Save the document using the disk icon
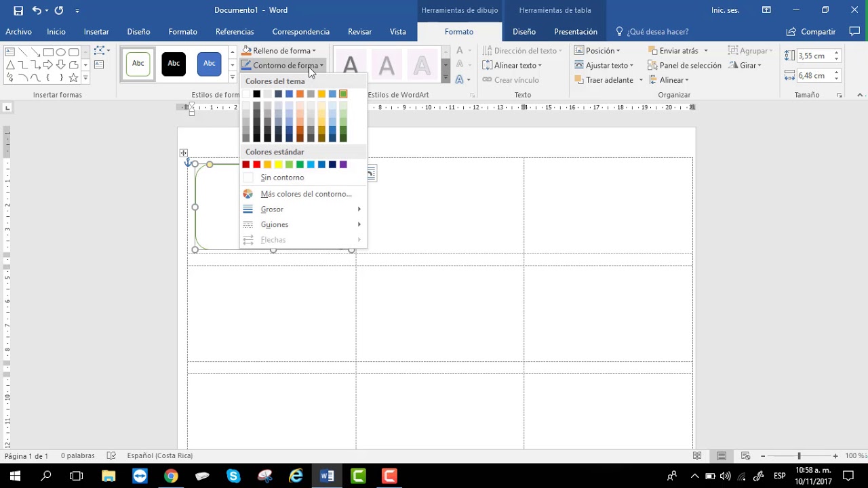 pos(18,10)
